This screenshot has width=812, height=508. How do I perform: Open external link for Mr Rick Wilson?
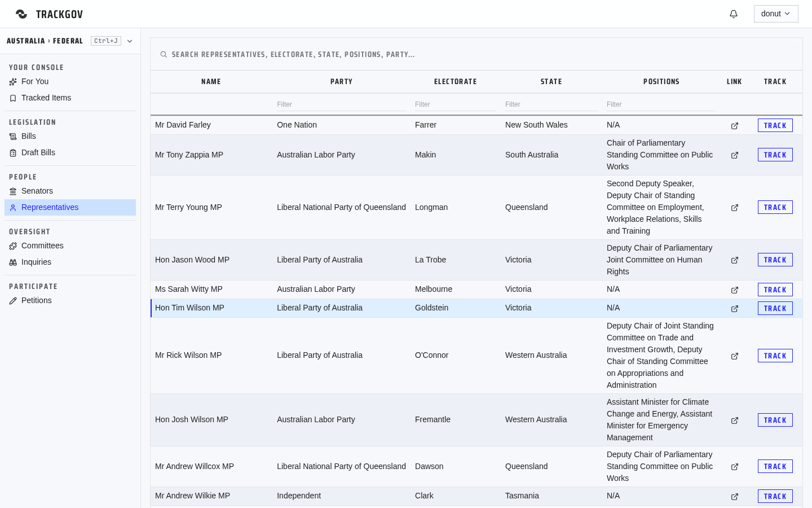coord(735,356)
